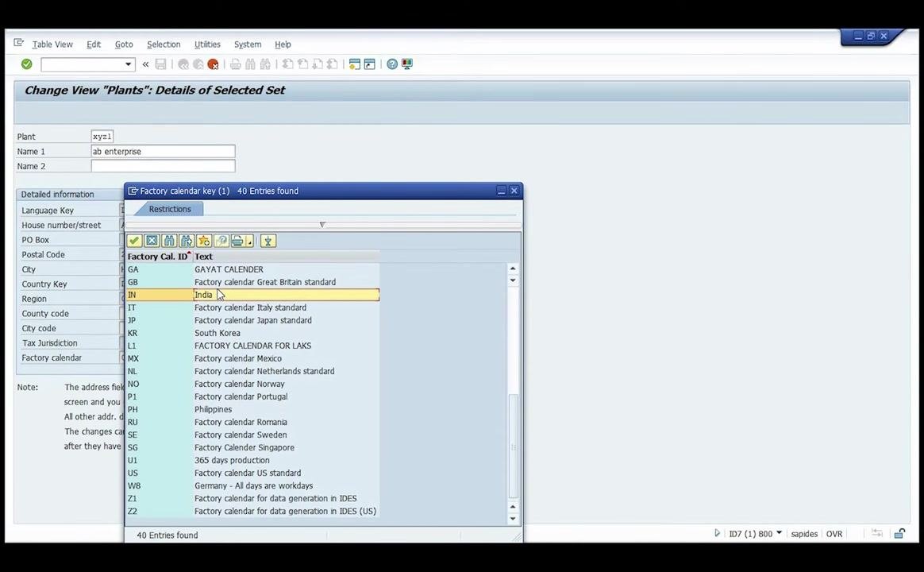Viewport: 924px width, 572px height.
Task: Click the Previous Page icon
Action: point(303,64)
